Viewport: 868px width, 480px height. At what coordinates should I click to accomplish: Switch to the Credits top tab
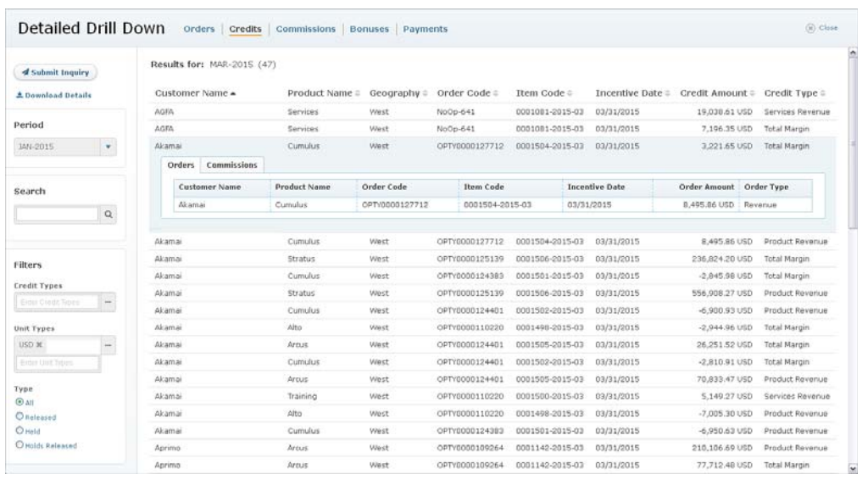(x=245, y=29)
